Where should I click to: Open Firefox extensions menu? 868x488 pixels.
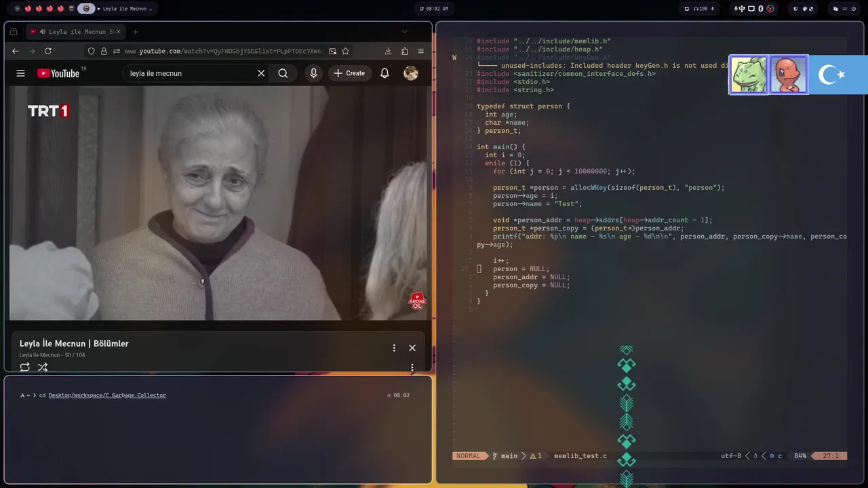pyautogui.click(x=405, y=51)
